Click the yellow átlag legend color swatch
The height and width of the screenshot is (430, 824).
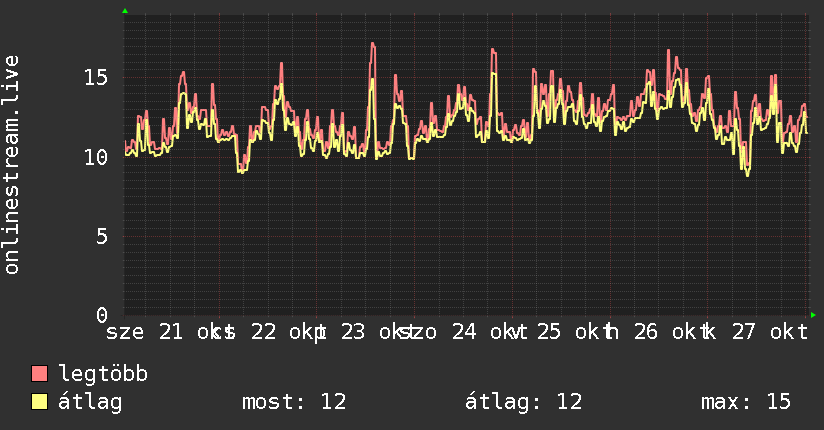click(x=39, y=401)
